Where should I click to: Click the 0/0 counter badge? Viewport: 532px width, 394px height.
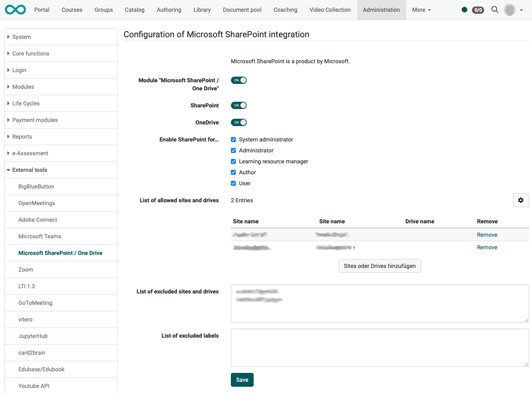click(x=478, y=10)
